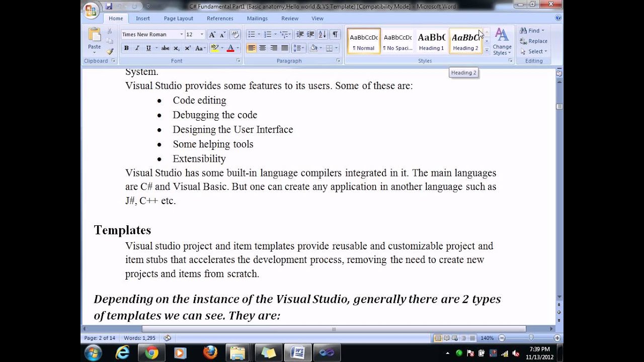Image resolution: width=644 pixels, height=362 pixels.
Task: Zoom out with the minus button
Action: pos(502,338)
